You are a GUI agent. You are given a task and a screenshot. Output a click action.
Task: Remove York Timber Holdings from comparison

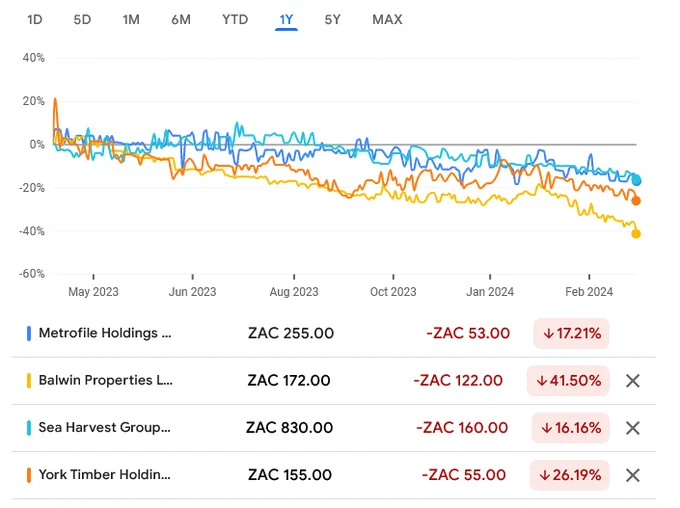tap(633, 475)
